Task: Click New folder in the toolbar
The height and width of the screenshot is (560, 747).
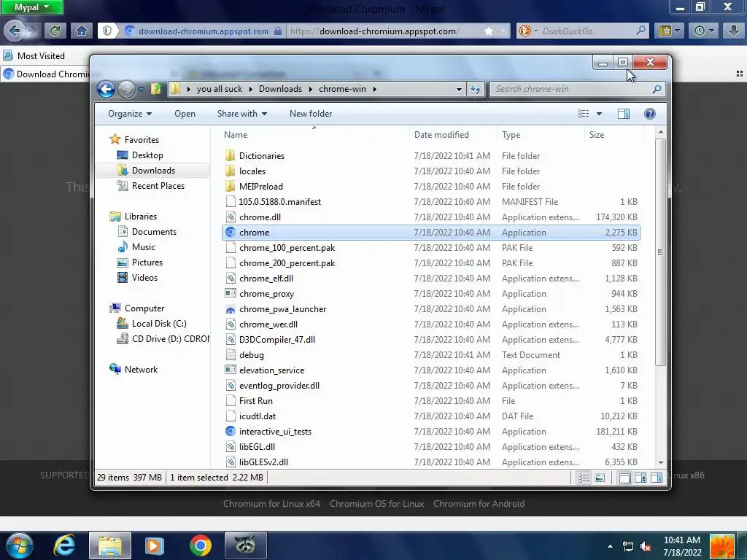Action: (311, 114)
